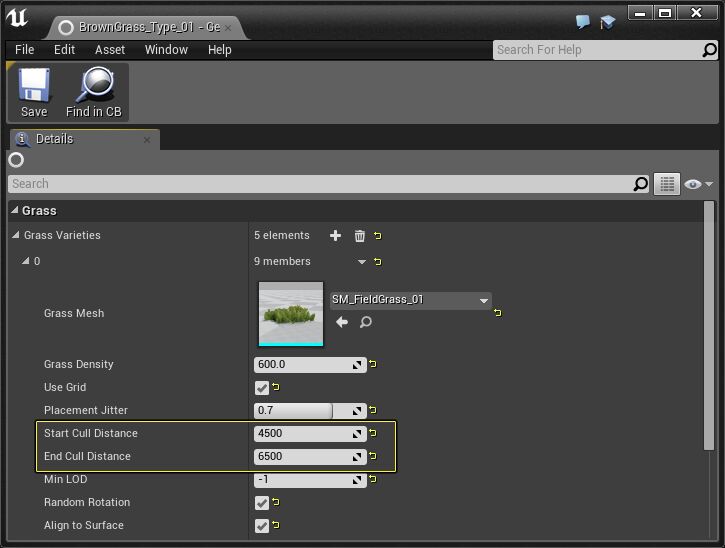Image resolution: width=725 pixels, height=548 pixels.
Task: Open the 9 members dropdown arrow
Action: click(x=362, y=262)
